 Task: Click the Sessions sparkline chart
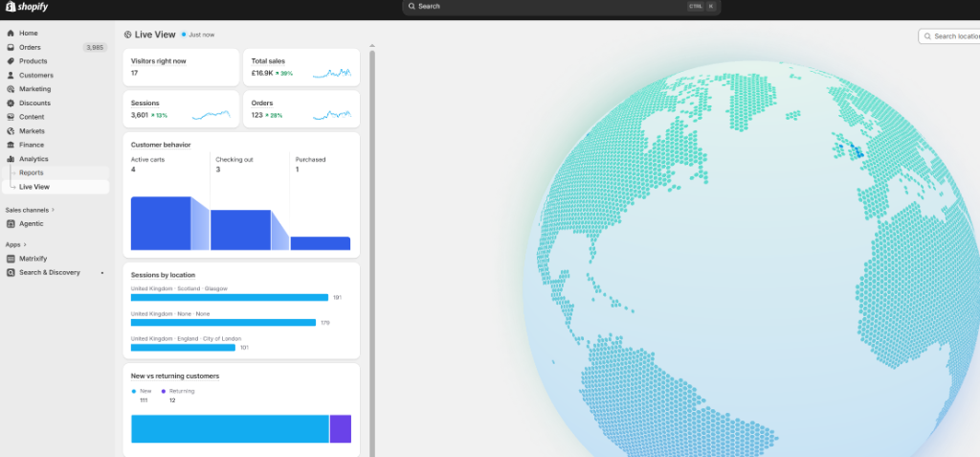click(212, 115)
